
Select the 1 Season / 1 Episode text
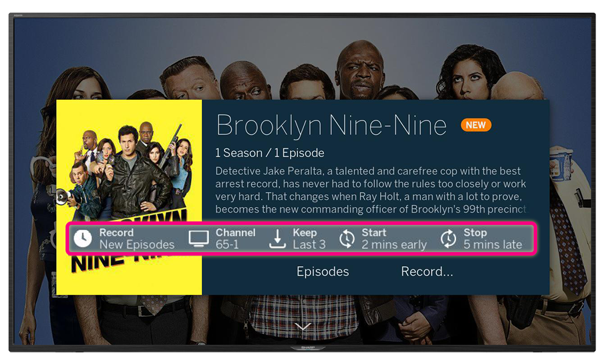(x=270, y=153)
